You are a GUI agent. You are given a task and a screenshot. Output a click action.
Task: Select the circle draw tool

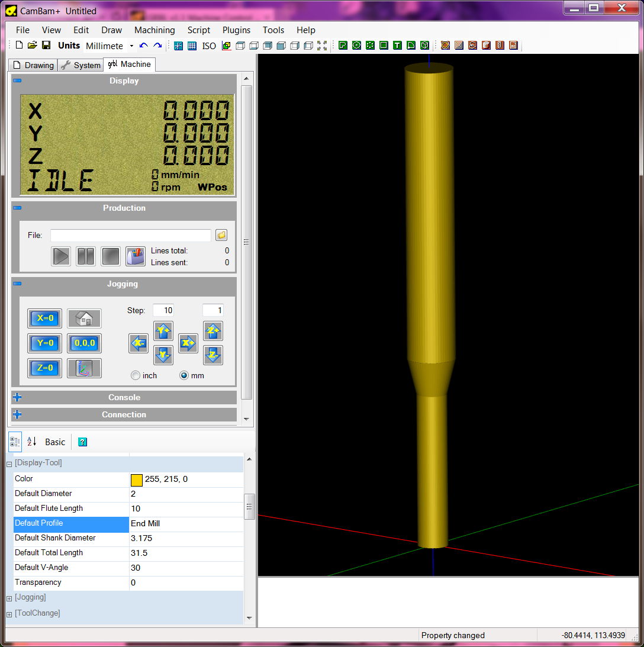[x=356, y=46]
